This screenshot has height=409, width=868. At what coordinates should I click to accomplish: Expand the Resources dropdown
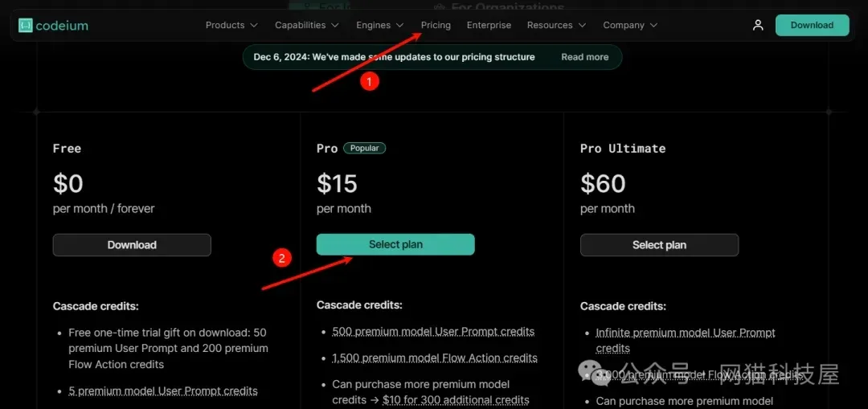556,25
